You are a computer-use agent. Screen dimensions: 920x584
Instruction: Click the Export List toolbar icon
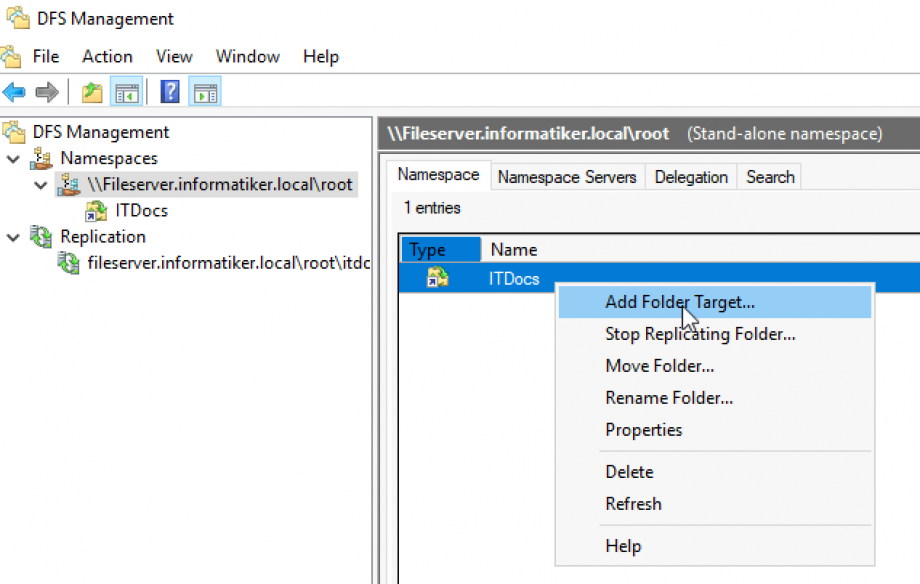click(x=92, y=91)
